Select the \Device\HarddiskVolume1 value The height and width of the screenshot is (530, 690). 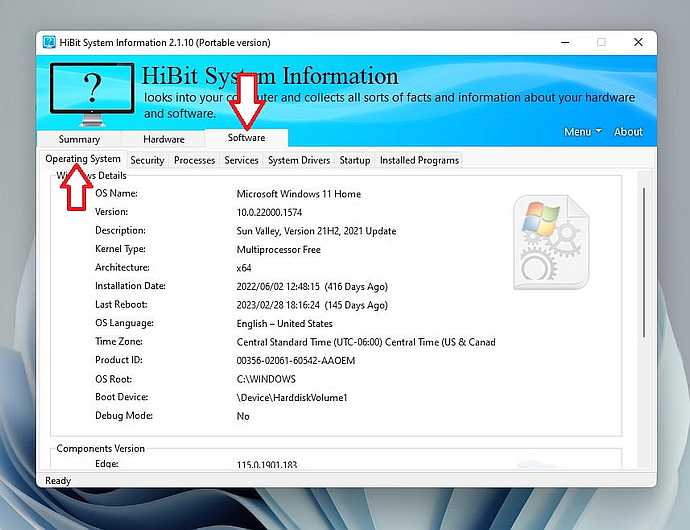(292, 398)
